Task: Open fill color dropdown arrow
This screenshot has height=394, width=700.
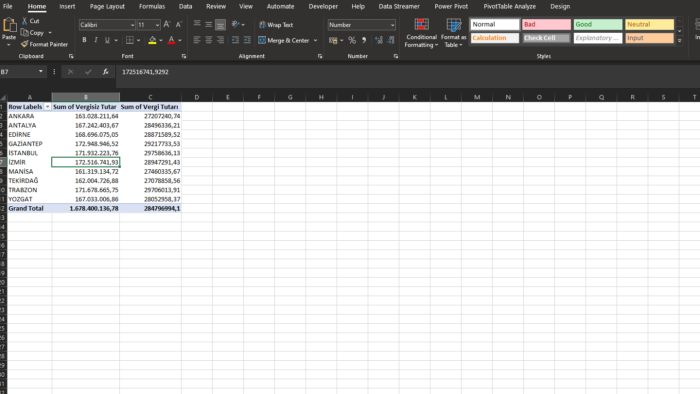Action: pos(161,40)
